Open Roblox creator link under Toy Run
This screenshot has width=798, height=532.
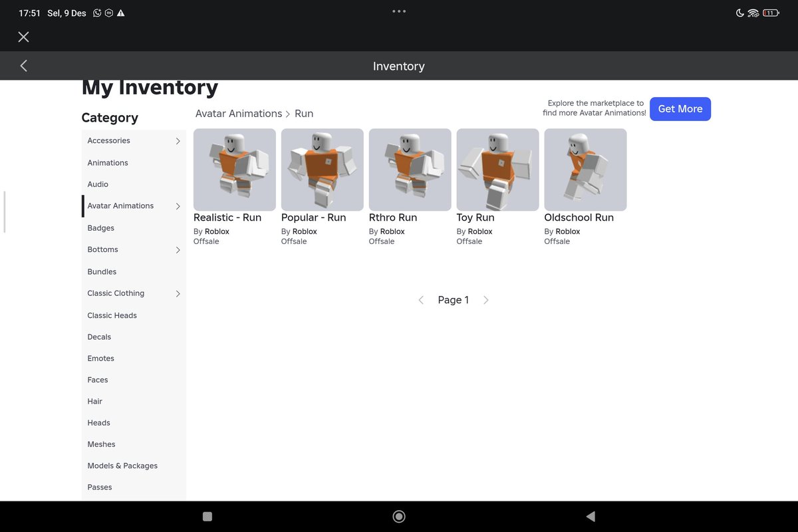tap(480, 231)
